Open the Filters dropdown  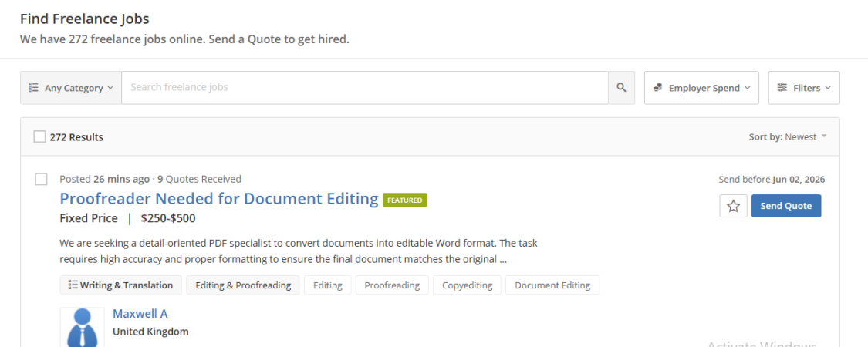tap(804, 87)
